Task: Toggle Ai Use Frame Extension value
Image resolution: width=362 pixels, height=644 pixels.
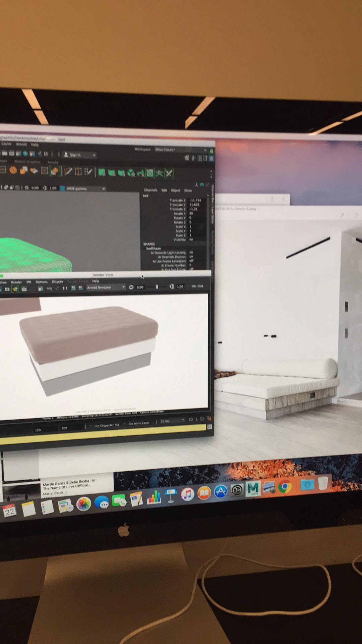Action: [x=192, y=261]
